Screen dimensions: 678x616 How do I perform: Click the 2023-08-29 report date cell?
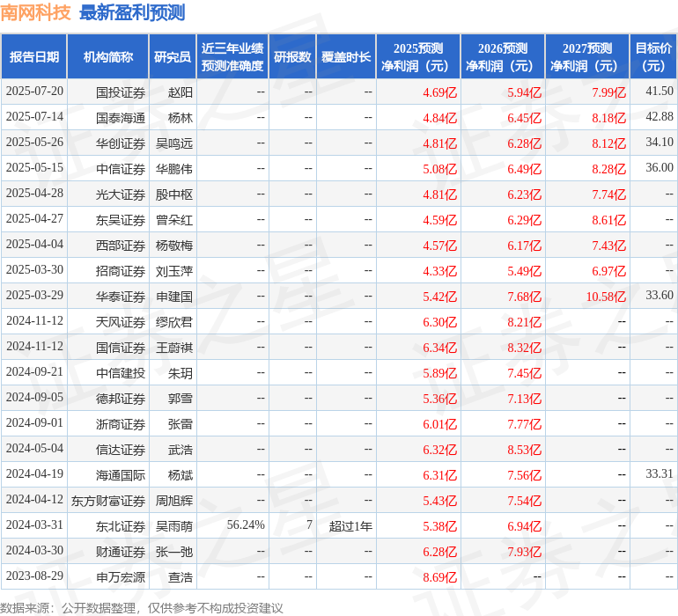34,576
